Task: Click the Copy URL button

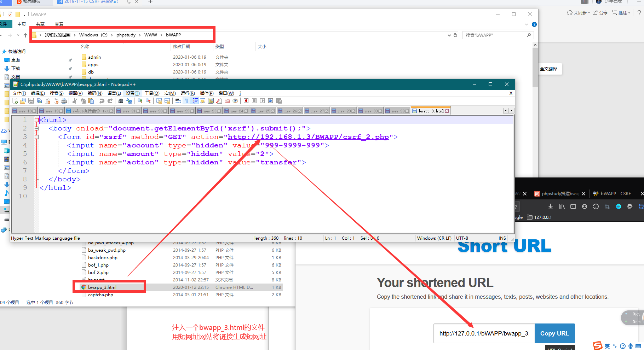Action: coord(554,333)
